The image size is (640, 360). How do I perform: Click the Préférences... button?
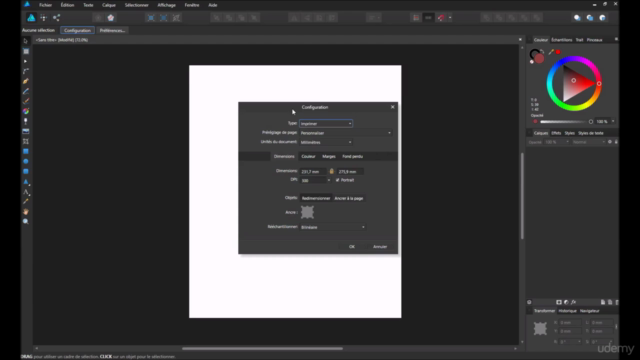pos(112,30)
